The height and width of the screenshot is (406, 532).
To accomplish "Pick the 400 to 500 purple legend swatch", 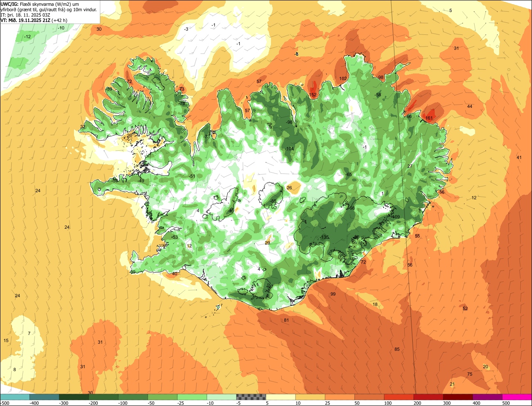I will pos(487,396).
